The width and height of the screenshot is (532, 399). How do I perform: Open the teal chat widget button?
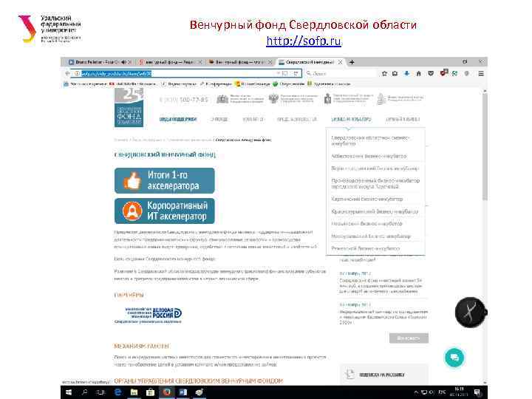tap(454, 358)
